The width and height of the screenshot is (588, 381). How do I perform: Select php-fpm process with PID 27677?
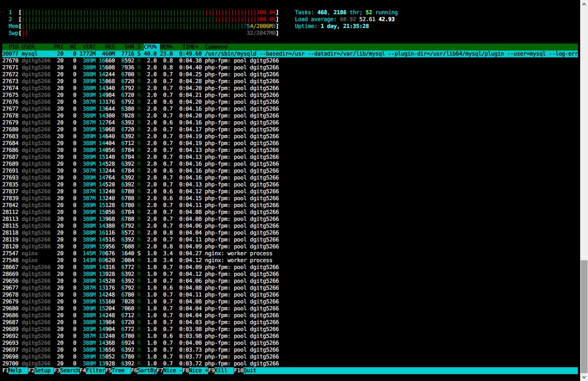(x=141, y=109)
